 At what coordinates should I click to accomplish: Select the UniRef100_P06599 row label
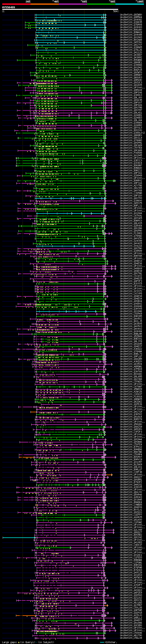[x=131, y=153]
